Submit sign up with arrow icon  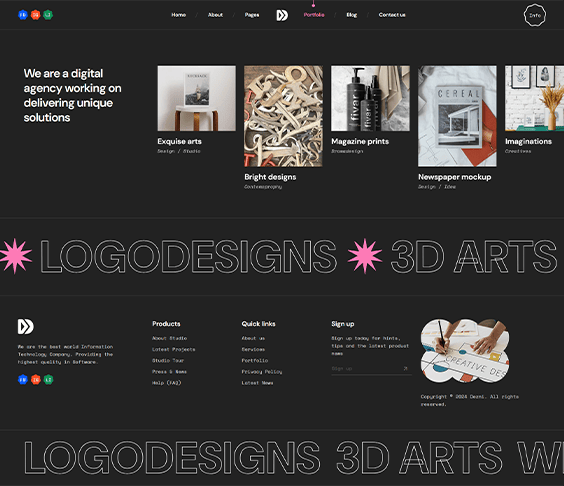[406, 368]
